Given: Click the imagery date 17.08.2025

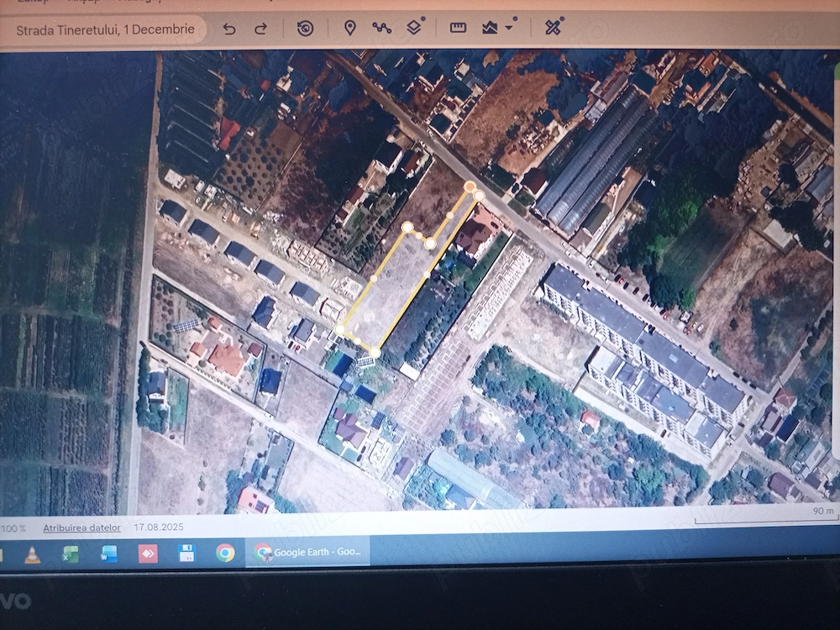Looking at the screenshot, I should (159, 528).
